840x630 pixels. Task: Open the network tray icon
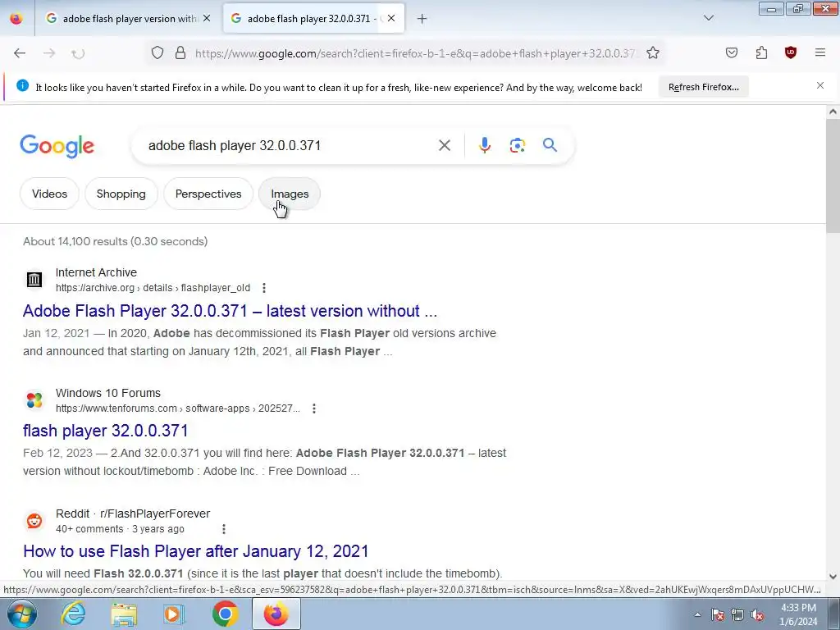click(737, 614)
